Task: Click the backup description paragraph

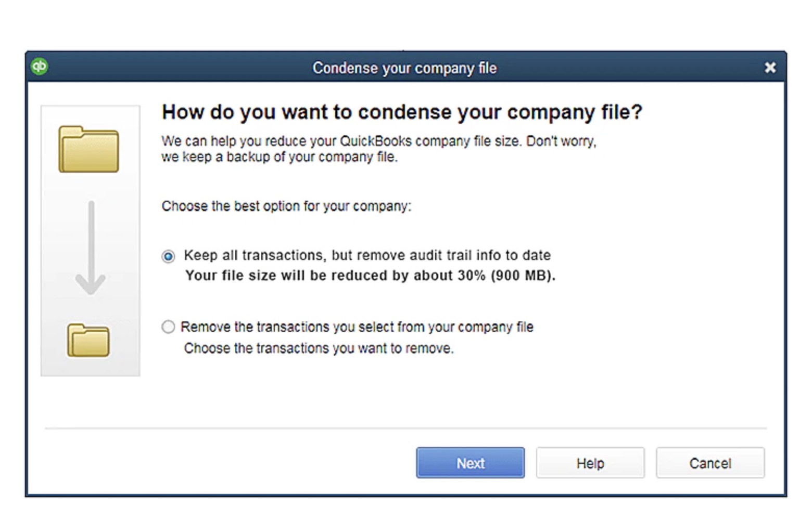Action: click(x=379, y=149)
